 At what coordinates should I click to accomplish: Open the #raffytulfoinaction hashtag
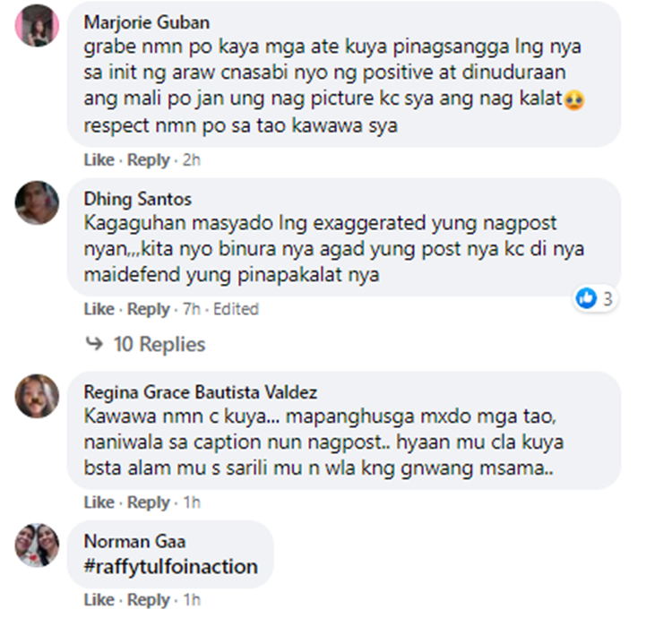click(170, 566)
